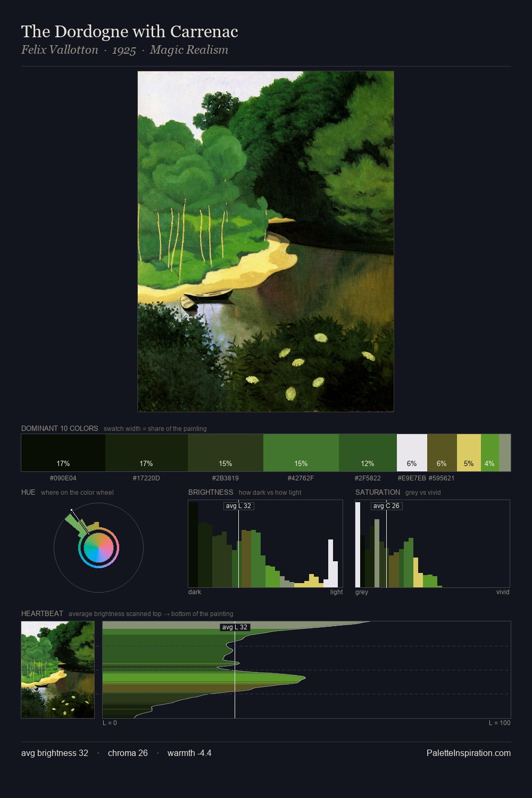Image resolution: width=532 pixels, height=798 pixels.
Task: Click the avg brightness 32 footer stat
Action: click(x=55, y=753)
